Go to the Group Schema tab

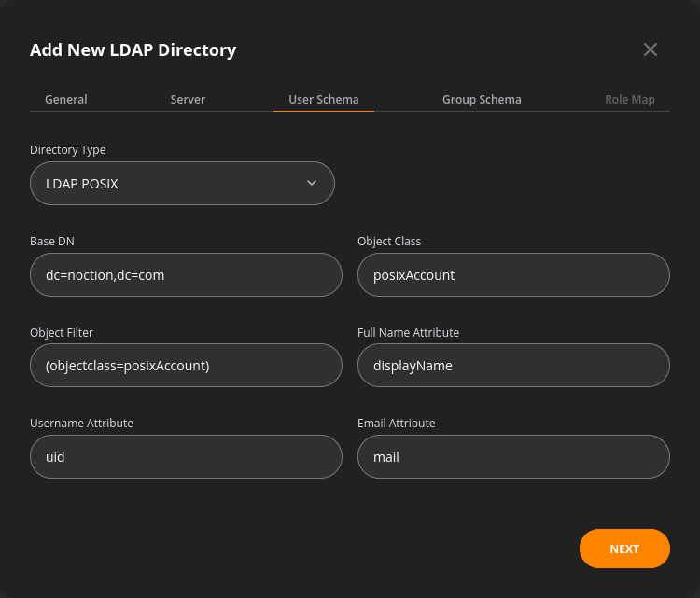click(482, 99)
